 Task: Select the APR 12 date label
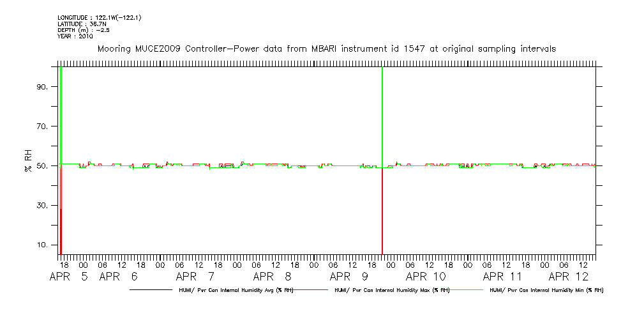pyautogui.click(x=569, y=277)
